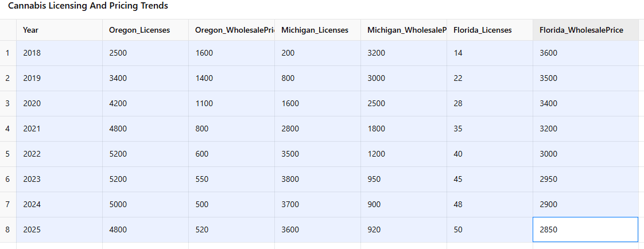644x249 pixels.
Task: Click the select-all corner cell
Action: pos(8,30)
